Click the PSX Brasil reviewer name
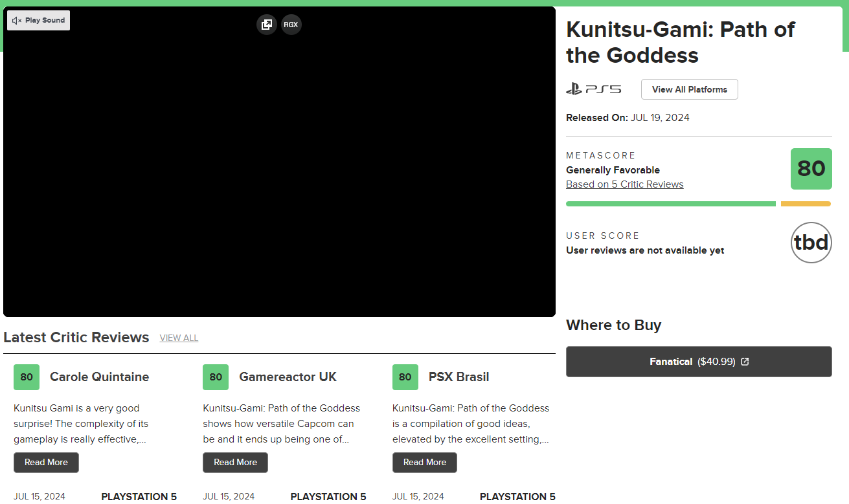This screenshot has width=849, height=504. pos(458,377)
